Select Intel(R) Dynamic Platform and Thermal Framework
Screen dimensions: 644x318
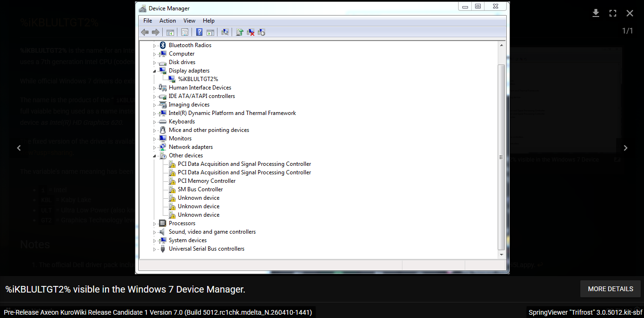(232, 113)
